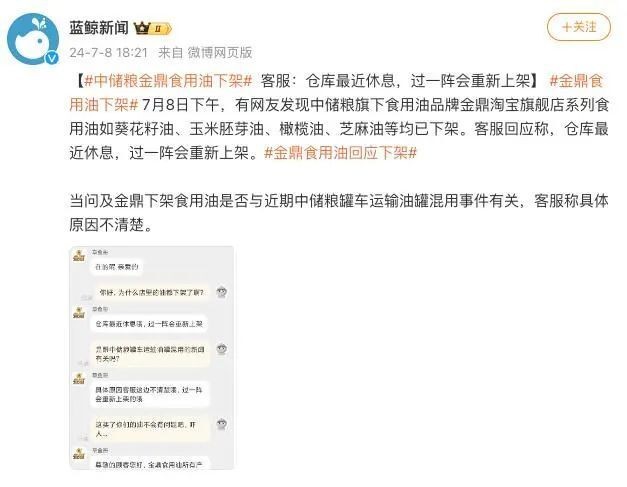
Task: Click the blue verified V badge
Action: point(52,58)
